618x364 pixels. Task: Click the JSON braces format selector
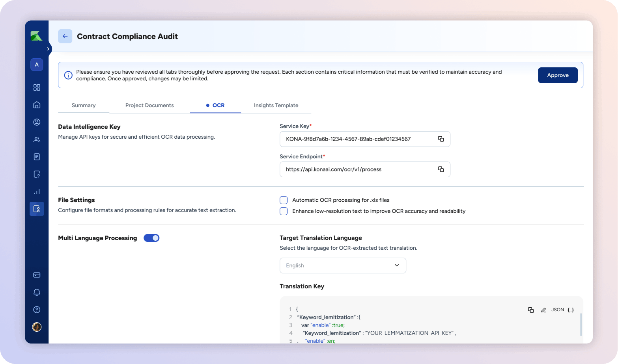coord(571,310)
